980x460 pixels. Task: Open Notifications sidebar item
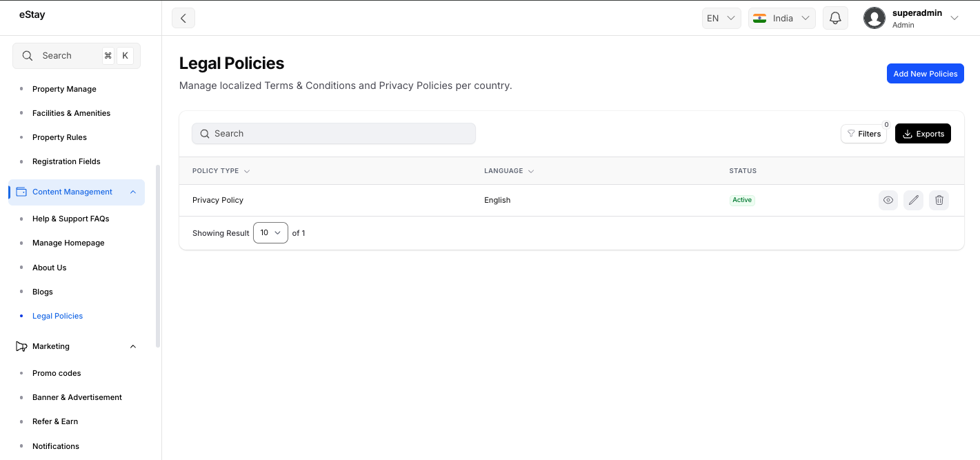click(56, 446)
